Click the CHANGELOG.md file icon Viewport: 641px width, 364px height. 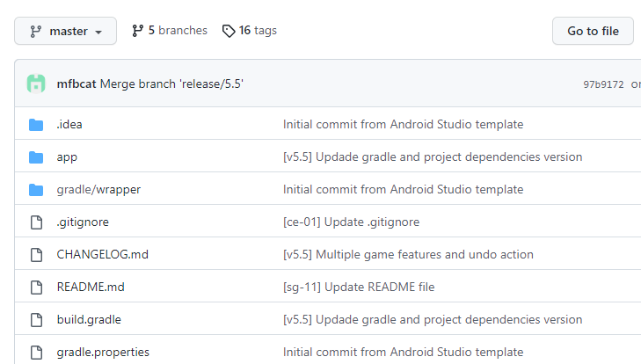36,255
